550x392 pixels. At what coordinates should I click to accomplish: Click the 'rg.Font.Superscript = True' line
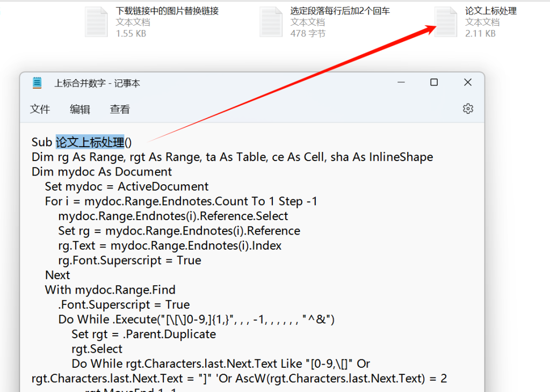tap(129, 260)
